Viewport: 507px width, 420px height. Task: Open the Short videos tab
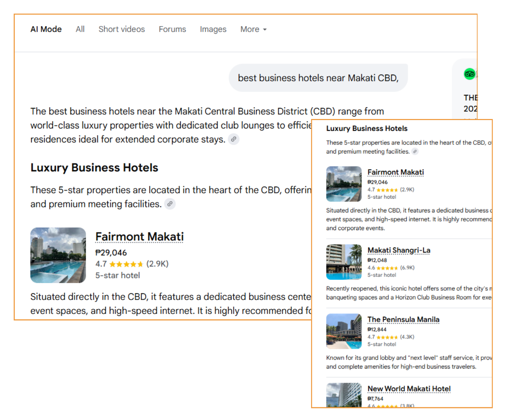click(122, 29)
